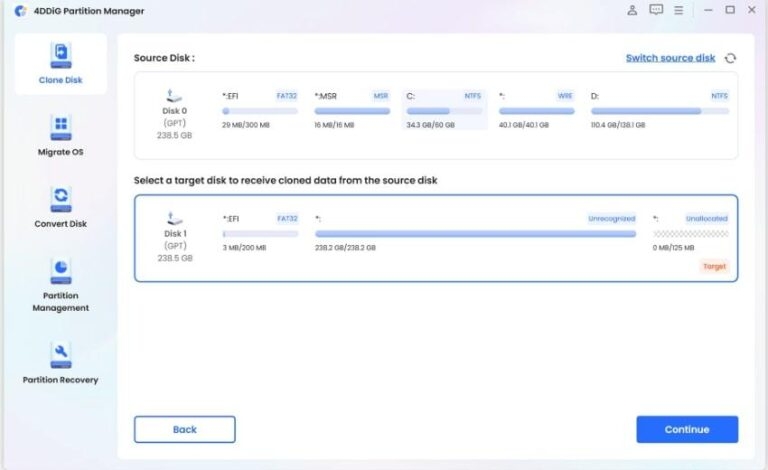Click the source MSR partition
768x470 pixels.
coord(352,109)
